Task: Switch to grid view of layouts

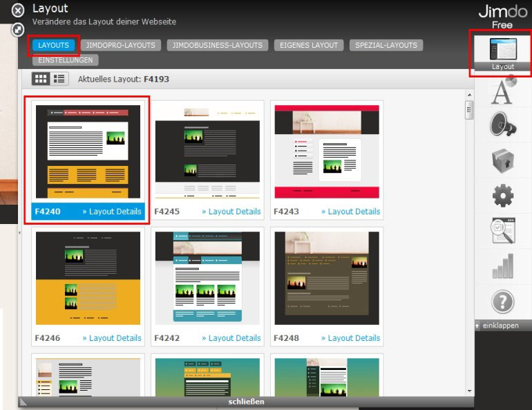Action: [41, 79]
